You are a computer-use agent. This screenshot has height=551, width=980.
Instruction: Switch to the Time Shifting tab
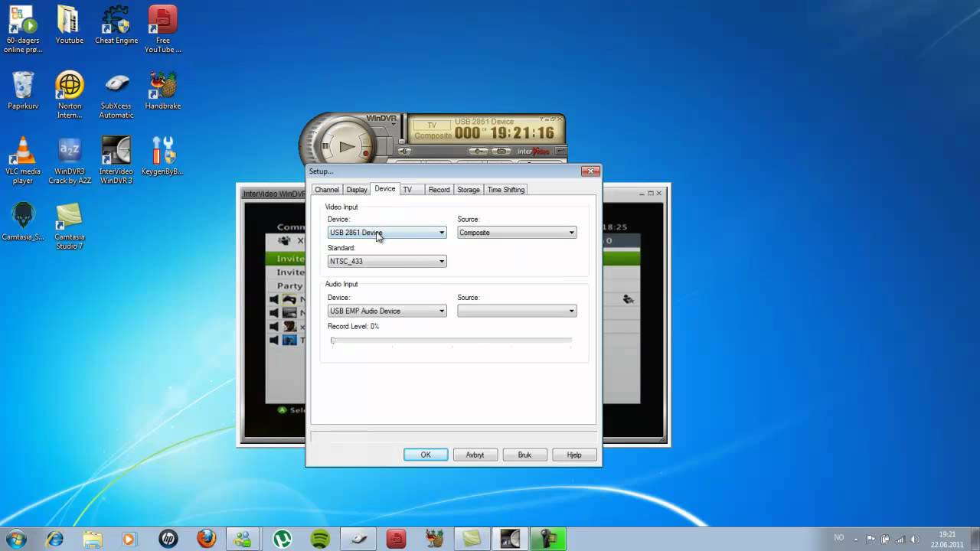pyautogui.click(x=506, y=190)
